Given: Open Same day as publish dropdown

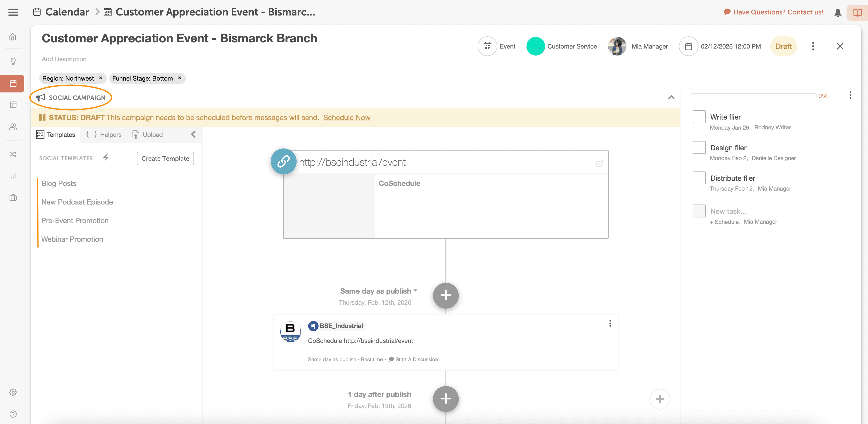Looking at the screenshot, I should point(378,291).
